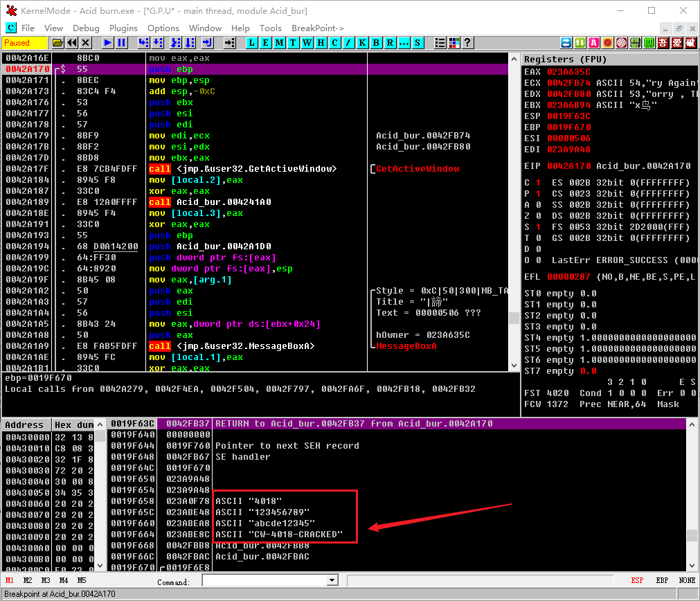Open the Handles window with the H icon
The image size is (700, 601).
pyautogui.click(x=321, y=42)
